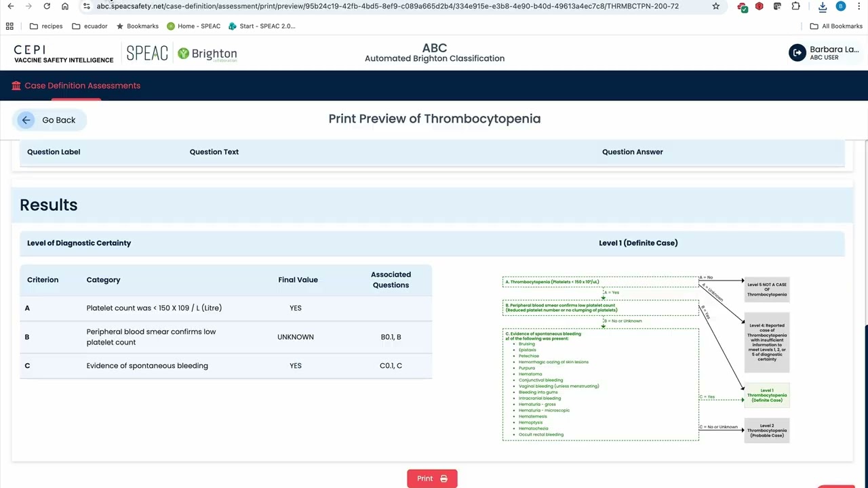Select the Platelet count was < 150 X 109 row
The height and width of the screenshot is (488, 868).
(226, 308)
